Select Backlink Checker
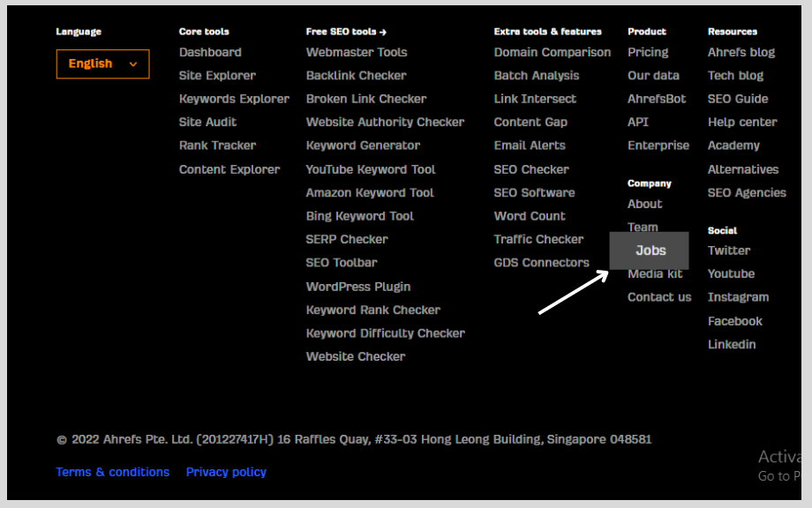812x508 pixels. point(357,76)
